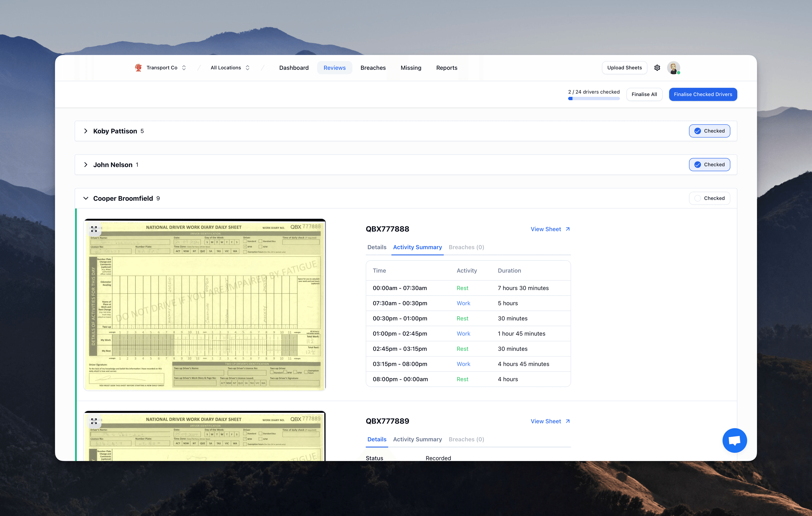This screenshot has width=812, height=516.
Task: Collapse the Cooper Broomfield row
Action: point(86,198)
